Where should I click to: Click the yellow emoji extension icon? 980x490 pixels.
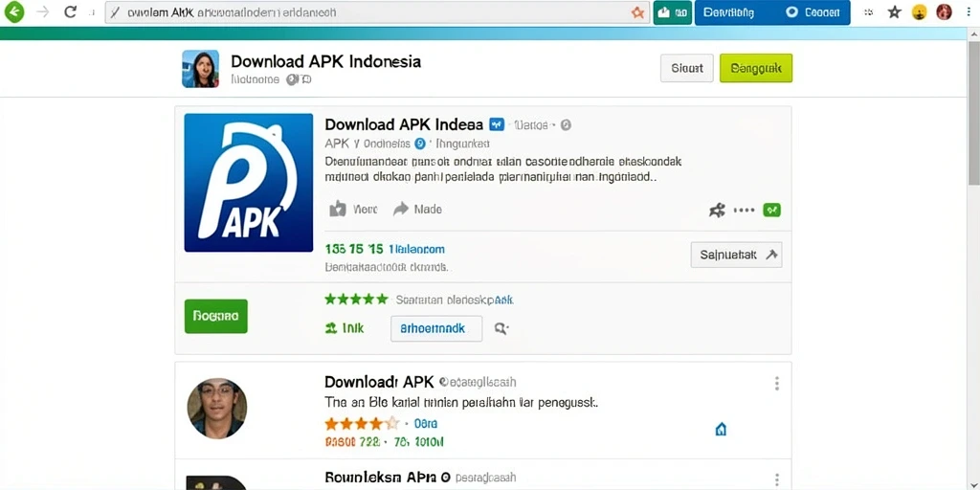pyautogui.click(x=920, y=11)
